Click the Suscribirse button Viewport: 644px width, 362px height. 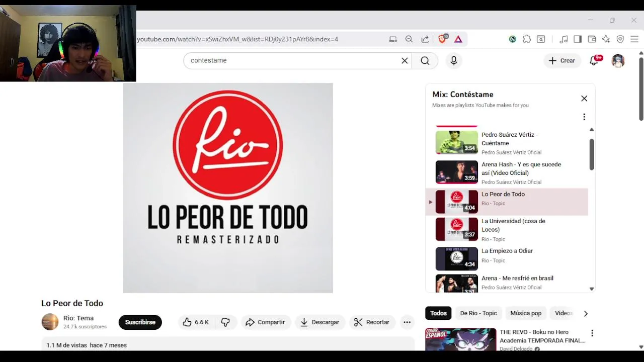[x=140, y=322]
